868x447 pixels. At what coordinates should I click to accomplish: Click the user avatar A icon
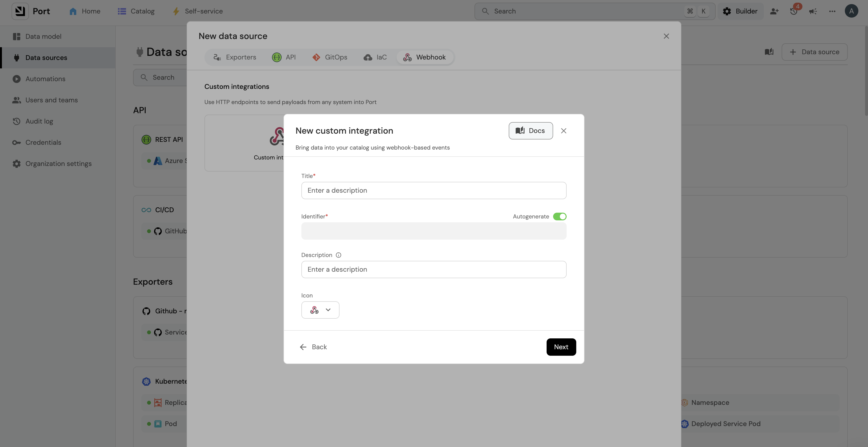[x=851, y=11]
